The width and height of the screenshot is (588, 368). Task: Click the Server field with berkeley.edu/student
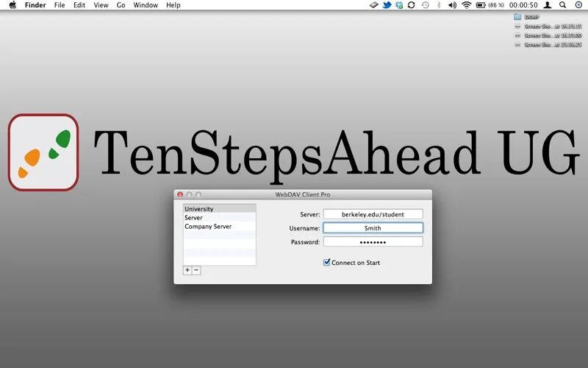[373, 214]
